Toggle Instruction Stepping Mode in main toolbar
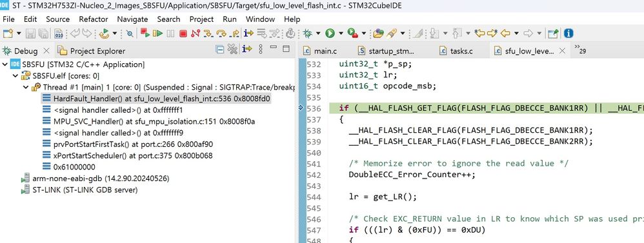Image resolution: width=644 pixels, height=243 pixels. point(248,34)
